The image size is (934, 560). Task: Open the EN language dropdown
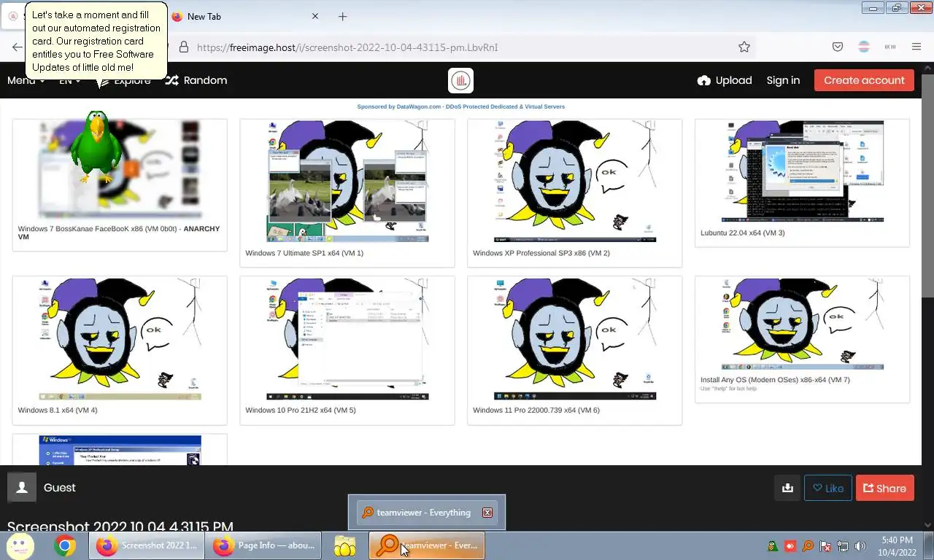70,80
